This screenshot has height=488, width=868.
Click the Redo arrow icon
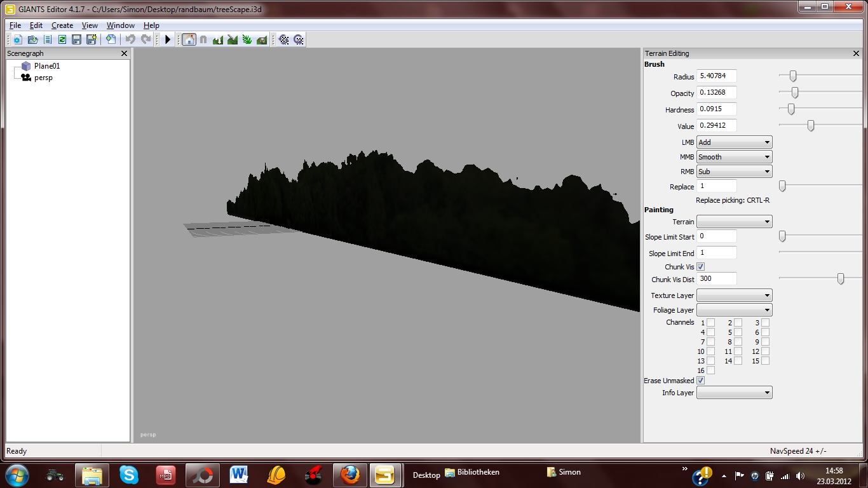[146, 39]
